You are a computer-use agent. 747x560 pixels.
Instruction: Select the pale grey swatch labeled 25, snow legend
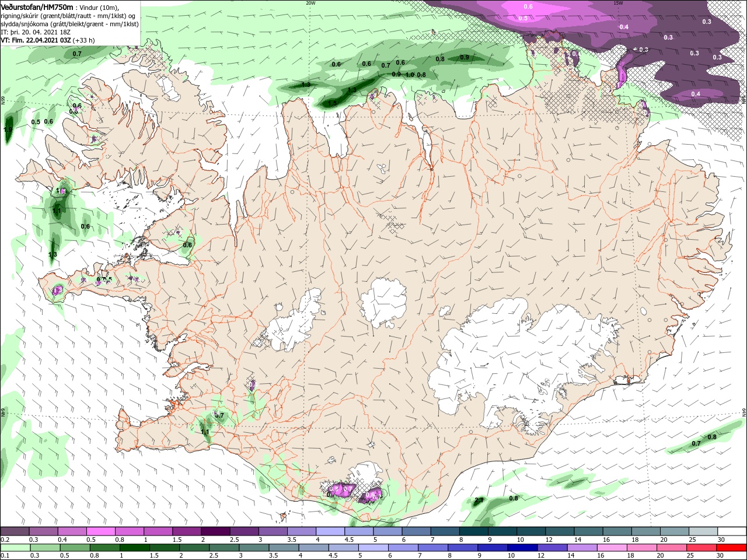click(x=703, y=531)
